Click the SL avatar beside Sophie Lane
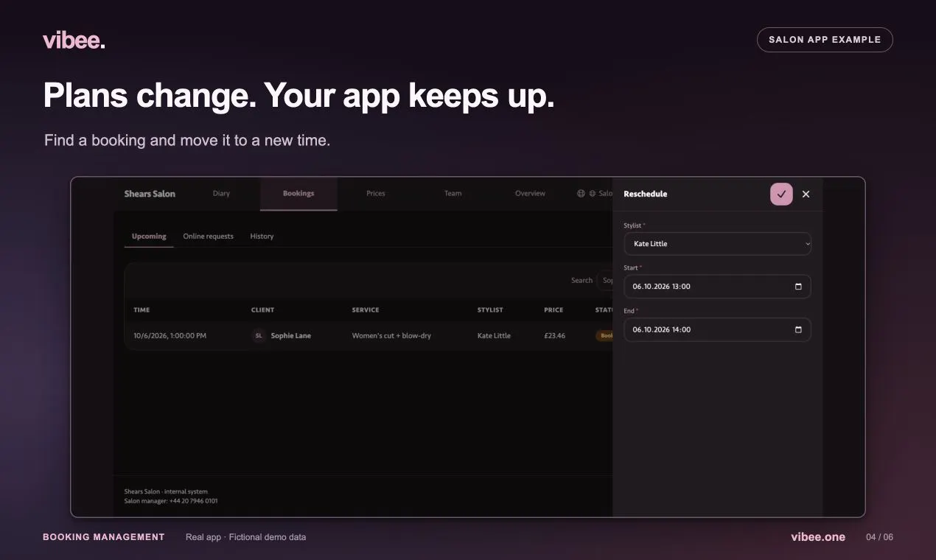The height and width of the screenshot is (560, 936). point(259,336)
